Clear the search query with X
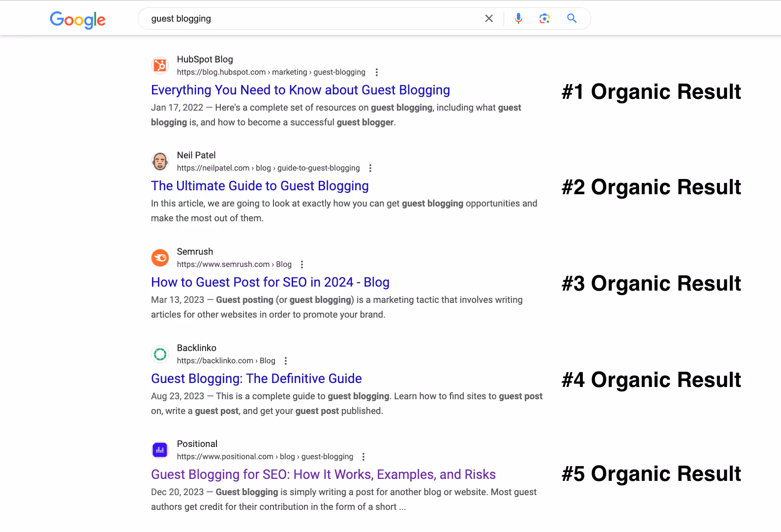This screenshot has height=532, width=781. click(x=489, y=19)
